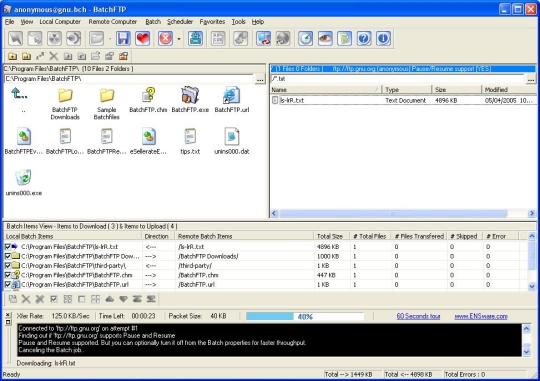Open dropdown arrow beside red cancel icon
Image resolution: width=540 pixels, height=381 pixels.
point(179,39)
